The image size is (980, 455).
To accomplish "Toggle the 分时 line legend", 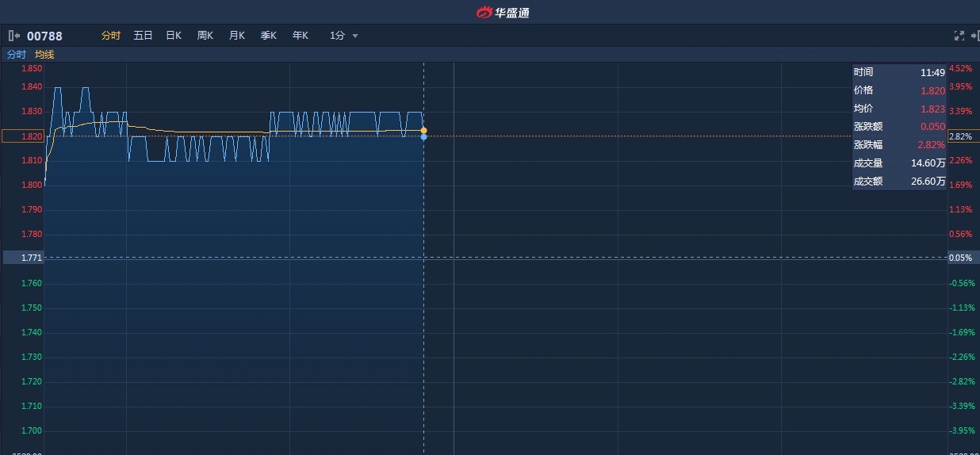I will (x=17, y=55).
